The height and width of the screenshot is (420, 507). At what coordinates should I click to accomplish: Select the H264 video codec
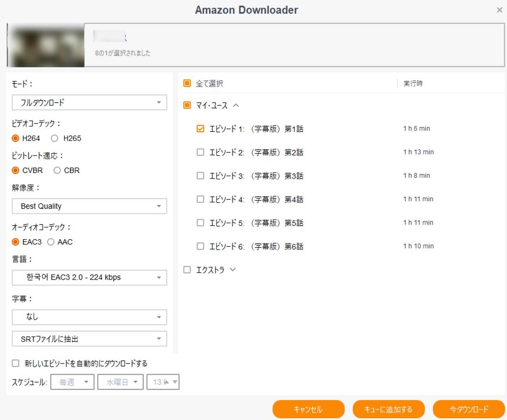[15, 138]
